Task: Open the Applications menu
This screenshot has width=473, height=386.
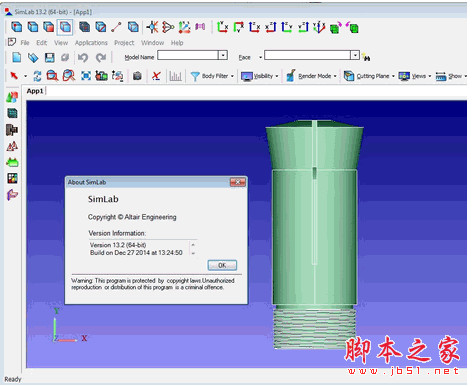Action: 91,43
